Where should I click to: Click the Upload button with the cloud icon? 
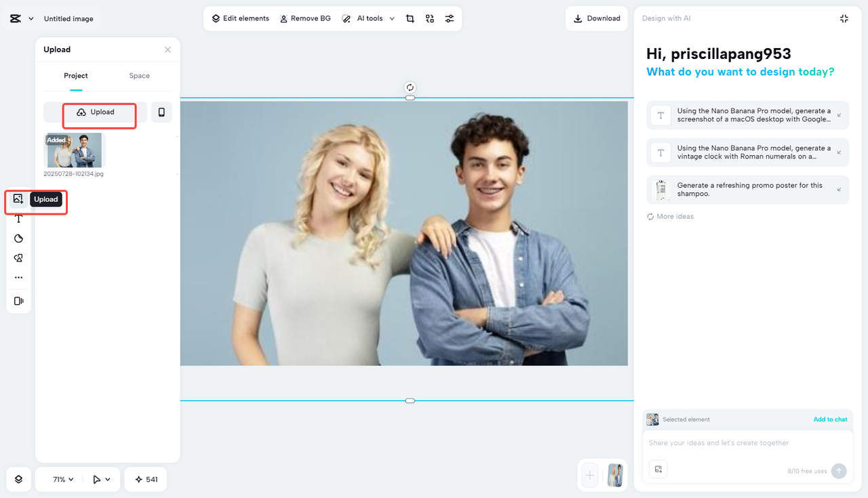(95, 112)
